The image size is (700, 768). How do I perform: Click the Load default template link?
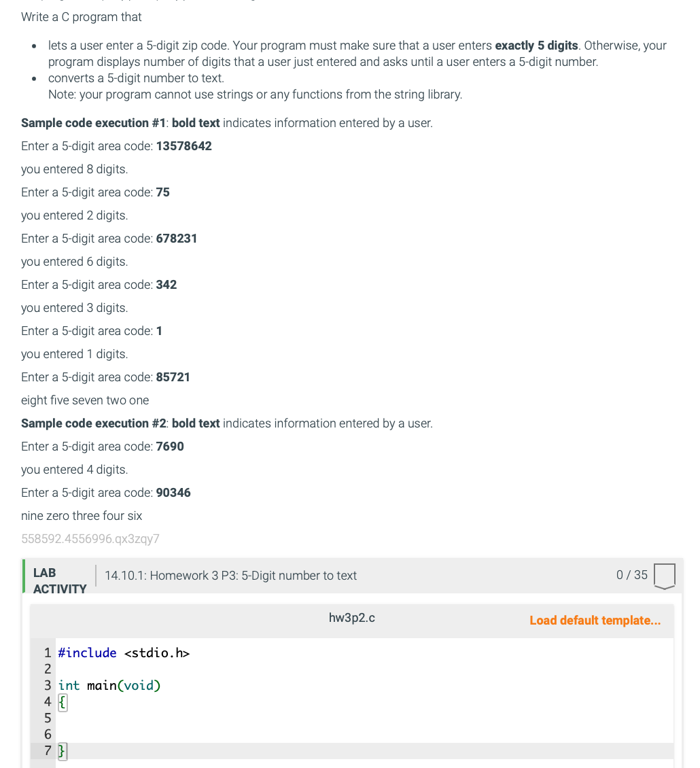pyautogui.click(x=595, y=621)
